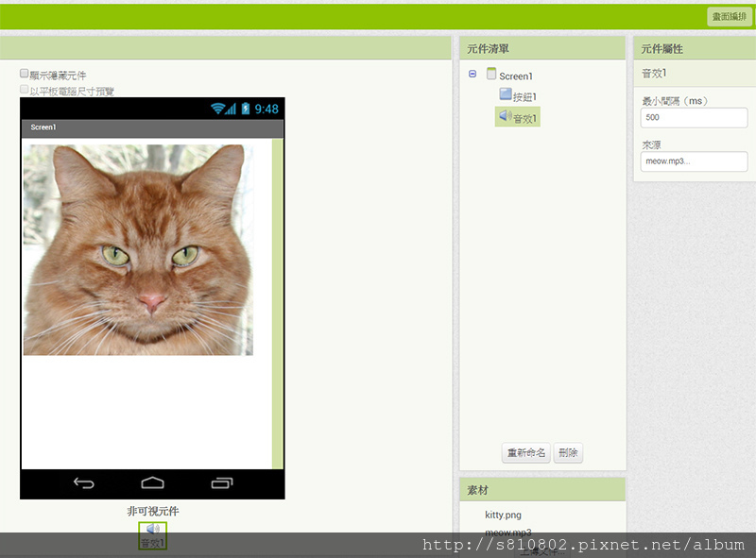Click the 音效1 speaker icon in tree

(x=506, y=115)
